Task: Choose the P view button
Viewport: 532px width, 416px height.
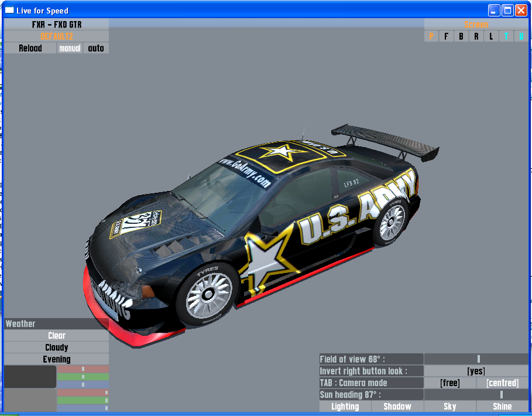Action: coord(431,36)
